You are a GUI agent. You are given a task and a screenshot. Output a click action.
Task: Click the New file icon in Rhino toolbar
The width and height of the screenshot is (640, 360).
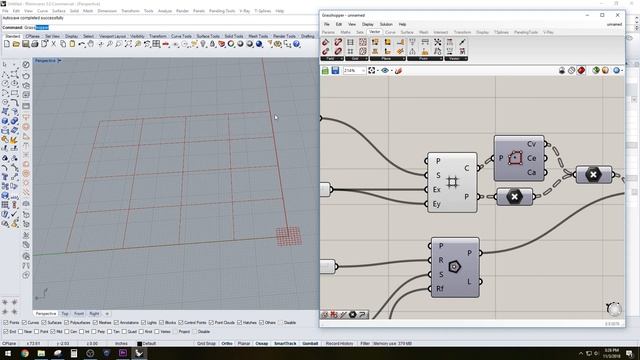tap(7, 44)
